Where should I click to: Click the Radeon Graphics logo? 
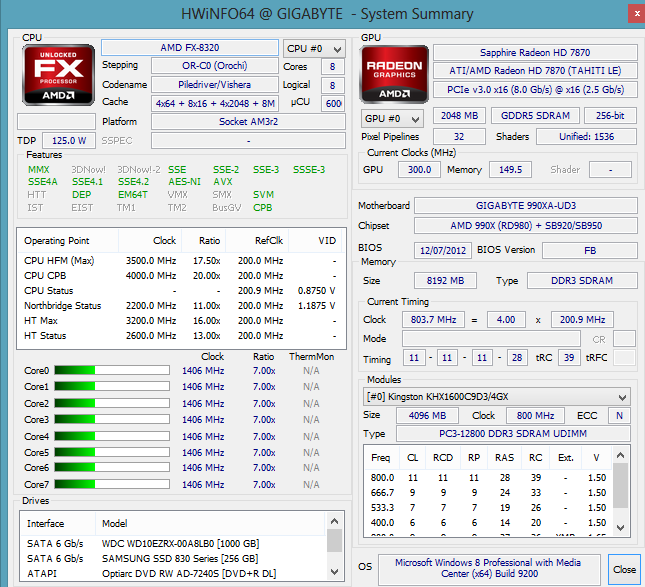(394, 74)
